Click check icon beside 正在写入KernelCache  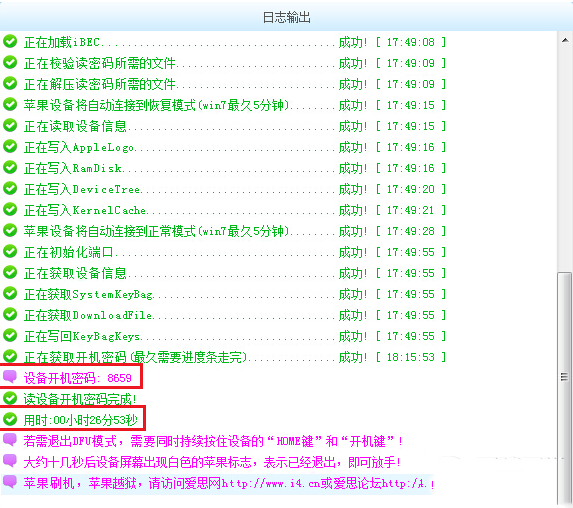10,209
